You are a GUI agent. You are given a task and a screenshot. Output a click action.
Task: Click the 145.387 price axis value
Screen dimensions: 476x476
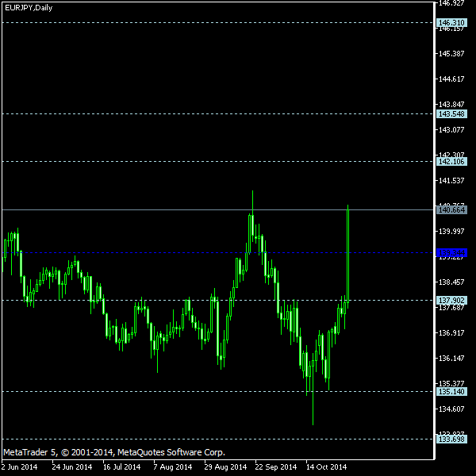pos(451,54)
